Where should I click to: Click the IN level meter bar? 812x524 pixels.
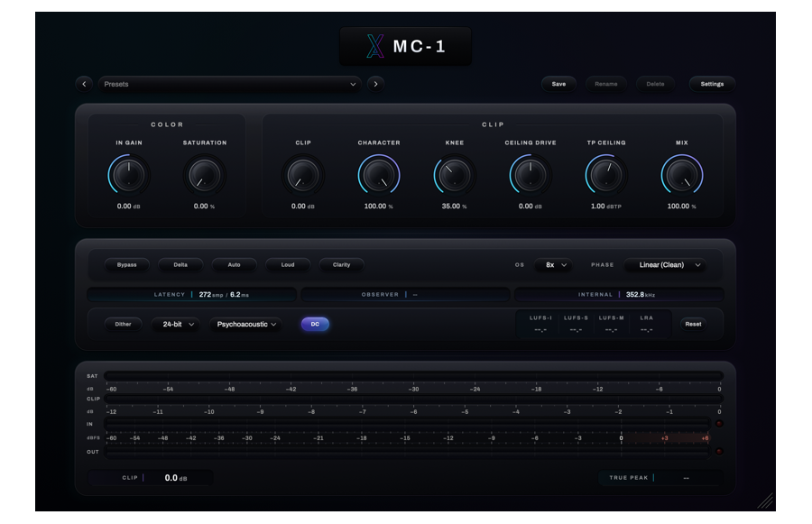point(407,424)
